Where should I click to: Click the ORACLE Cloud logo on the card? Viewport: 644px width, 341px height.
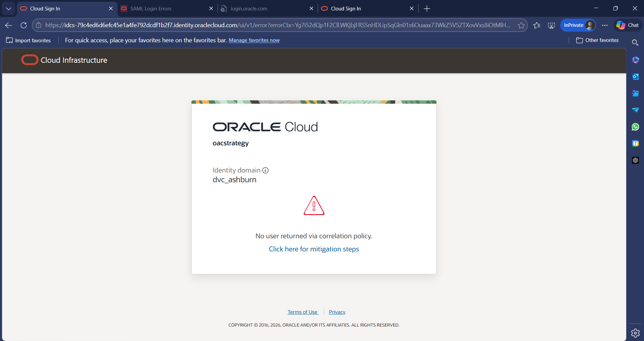point(265,127)
